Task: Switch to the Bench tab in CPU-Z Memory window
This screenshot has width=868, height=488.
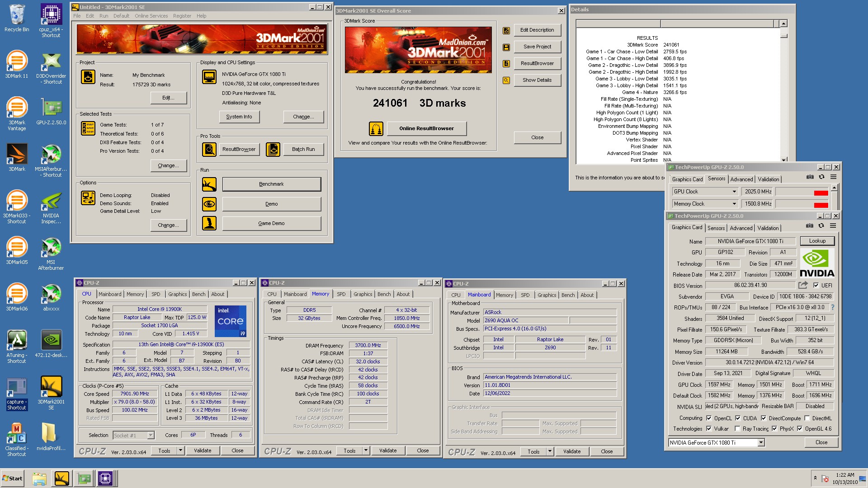Action: (384, 294)
